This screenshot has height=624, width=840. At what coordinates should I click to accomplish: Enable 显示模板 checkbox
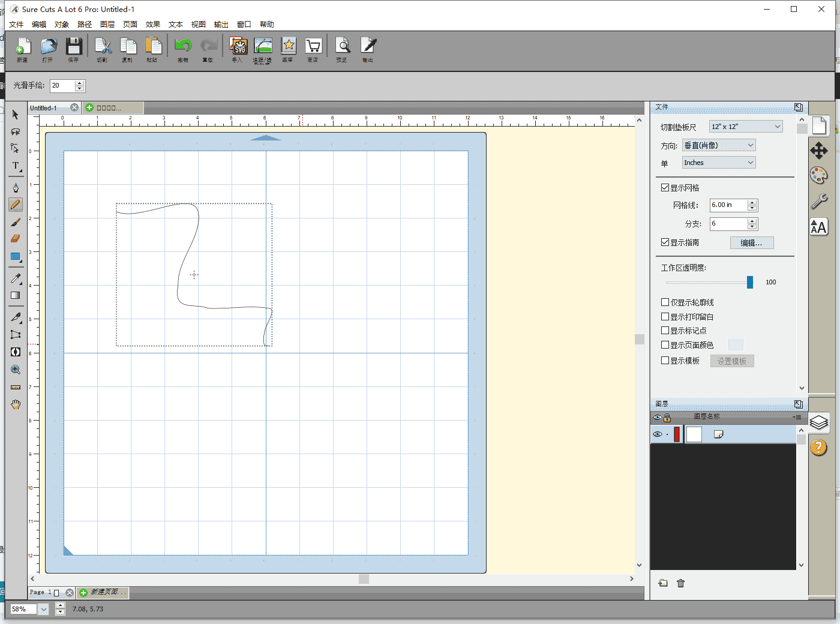(665, 361)
